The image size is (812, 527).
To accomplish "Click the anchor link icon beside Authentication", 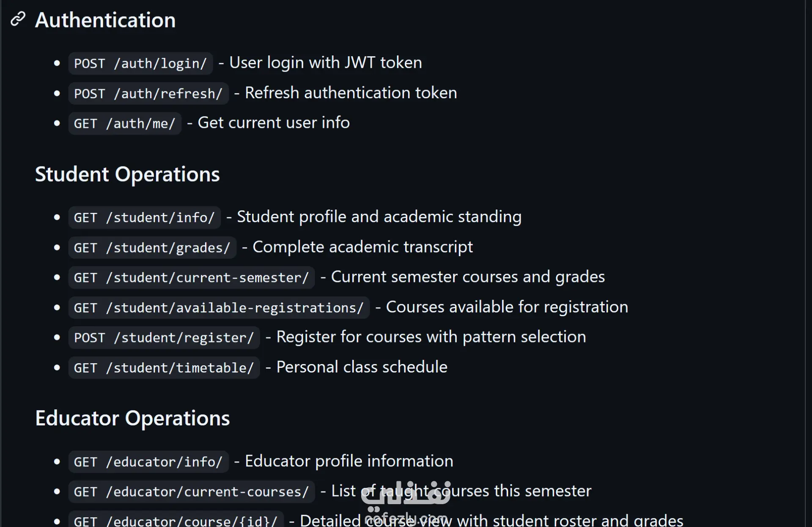I will click(x=18, y=19).
